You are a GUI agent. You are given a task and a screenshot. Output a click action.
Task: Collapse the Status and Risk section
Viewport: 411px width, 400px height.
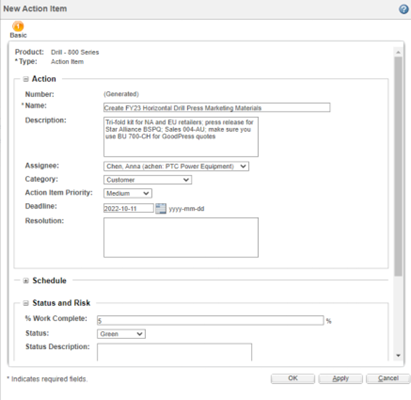(x=26, y=303)
